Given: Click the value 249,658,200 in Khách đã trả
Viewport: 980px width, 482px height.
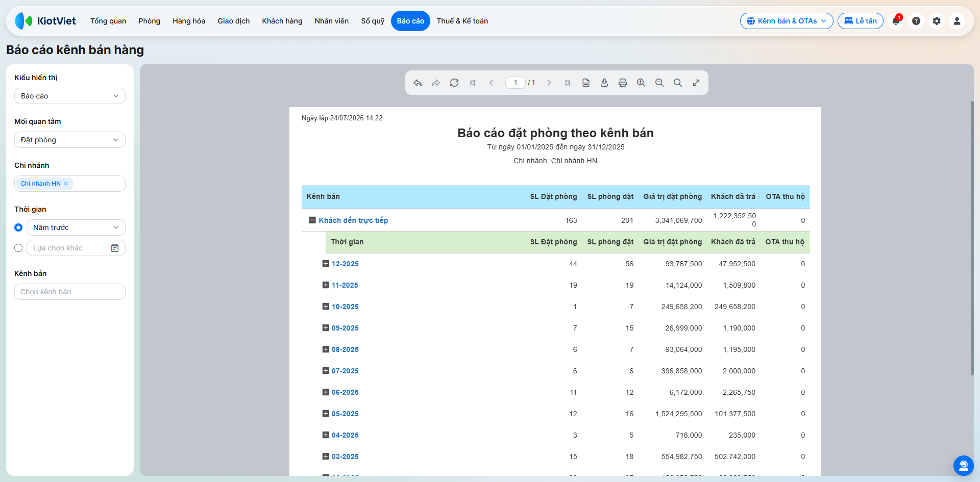Looking at the screenshot, I should click(x=735, y=307).
